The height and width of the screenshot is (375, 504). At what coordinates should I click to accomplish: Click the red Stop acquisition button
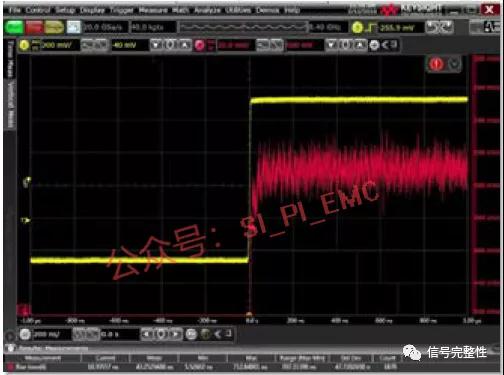(x=34, y=27)
